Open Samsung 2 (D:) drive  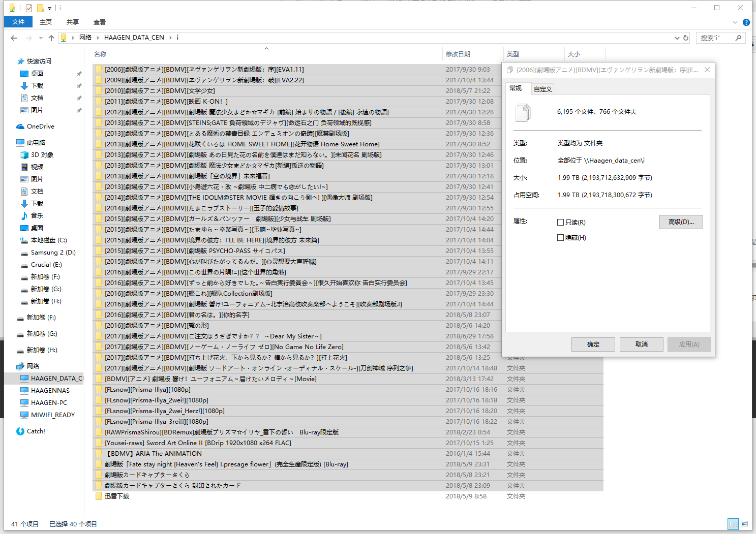[53, 252]
